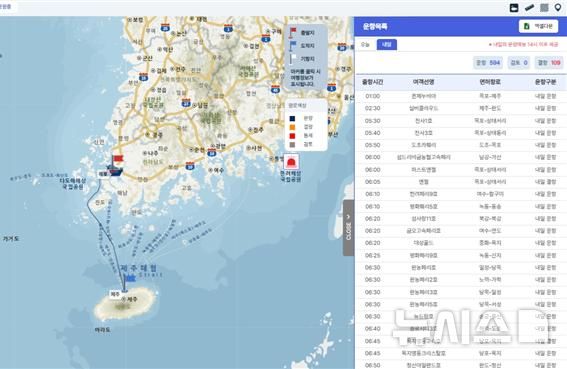
Task: Select the 06:25 departure row
Action: click(461, 255)
